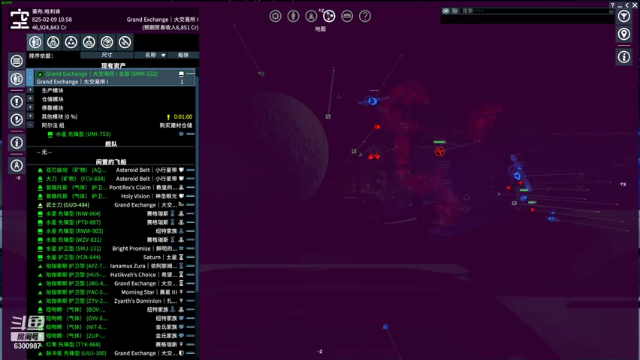The height and width of the screenshot is (360, 640).
Task: Click the highlighted map top menu icon
Action: click(329, 16)
